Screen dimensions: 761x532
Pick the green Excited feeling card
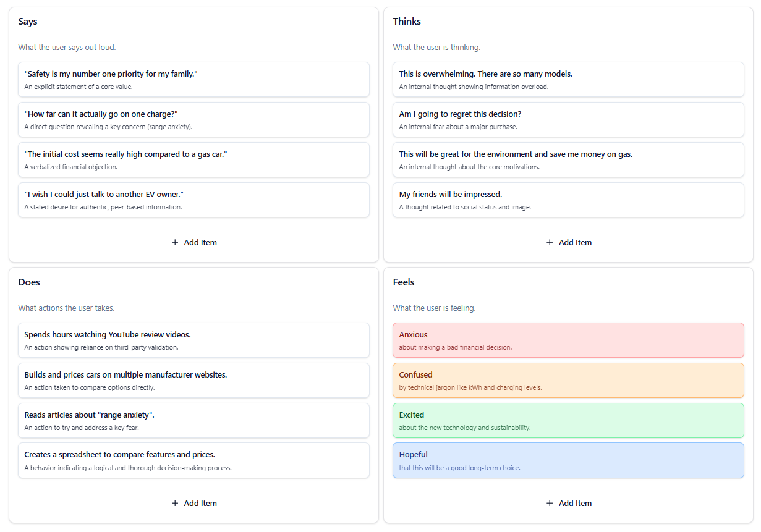[x=568, y=421]
